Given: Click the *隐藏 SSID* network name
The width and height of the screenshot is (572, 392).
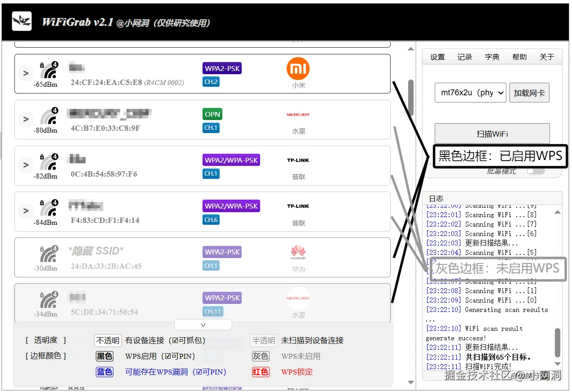Looking at the screenshot, I should click(96, 250).
